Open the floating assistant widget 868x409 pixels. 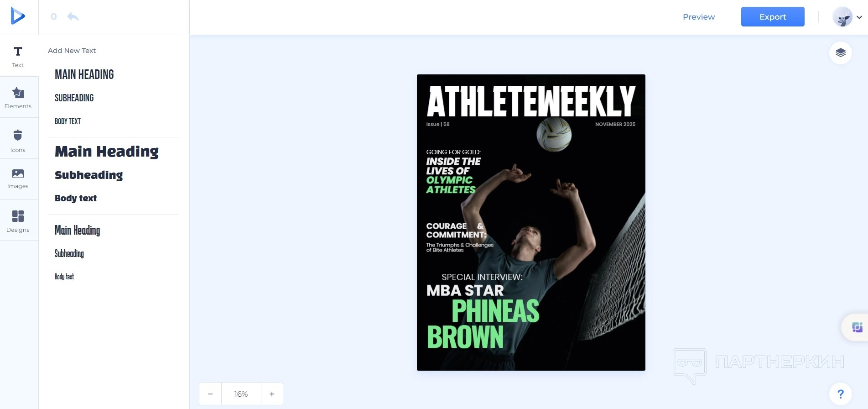coord(857,327)
